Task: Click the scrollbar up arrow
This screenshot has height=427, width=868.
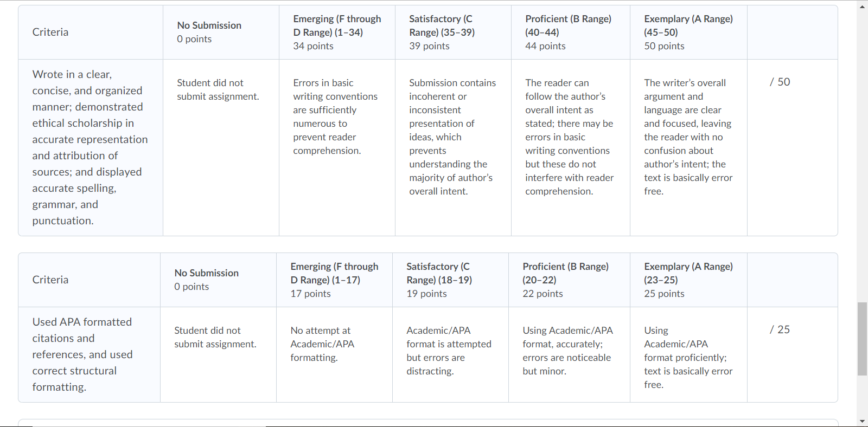Action: [862, 6]
